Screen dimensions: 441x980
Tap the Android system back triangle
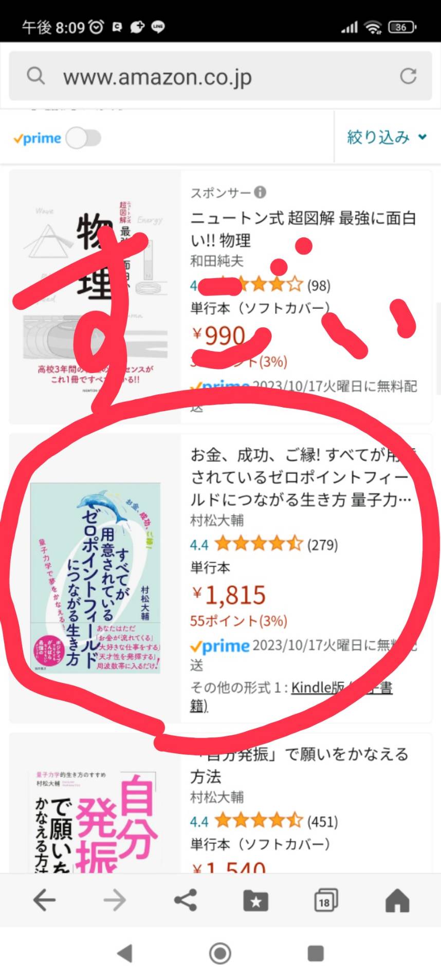point(125,953)
